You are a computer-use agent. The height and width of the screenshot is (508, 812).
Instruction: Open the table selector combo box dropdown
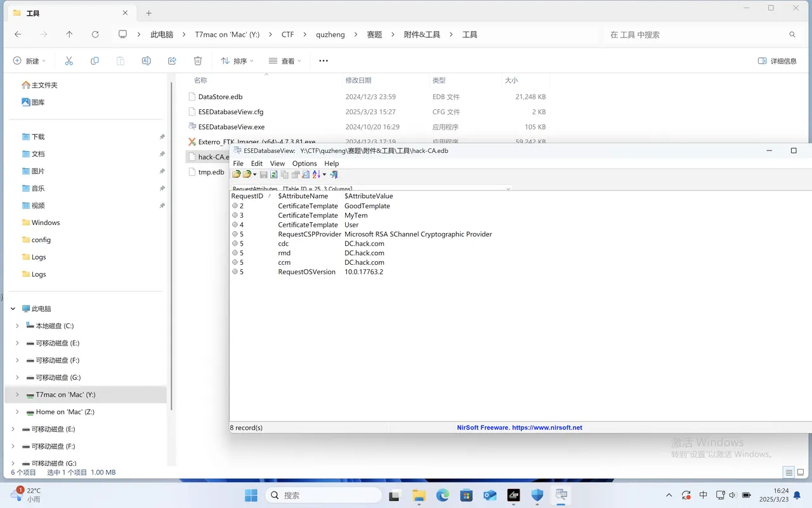[x=508, y=189]
